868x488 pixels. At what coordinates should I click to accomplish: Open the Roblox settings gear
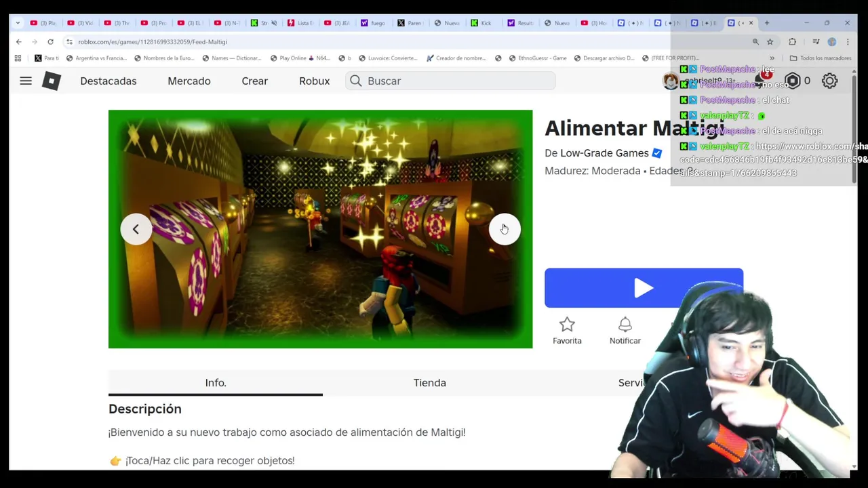click(x=829, y=81)
